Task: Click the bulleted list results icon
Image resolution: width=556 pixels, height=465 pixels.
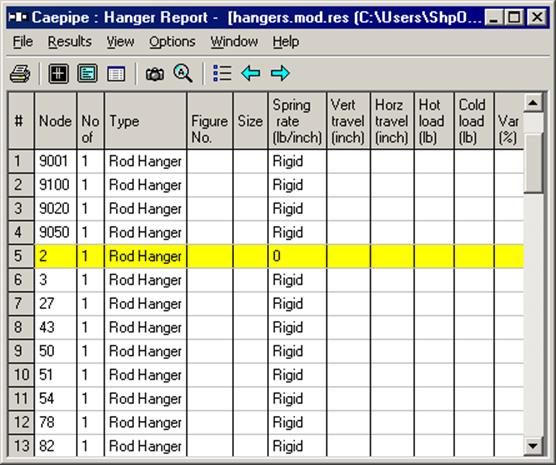Action: (x=222, y=73)
